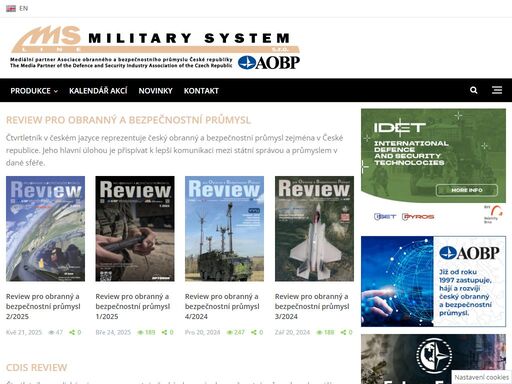Click the IDET logo below the banner
The height and width of the screenshot is (384, 512).
[385, 217]
